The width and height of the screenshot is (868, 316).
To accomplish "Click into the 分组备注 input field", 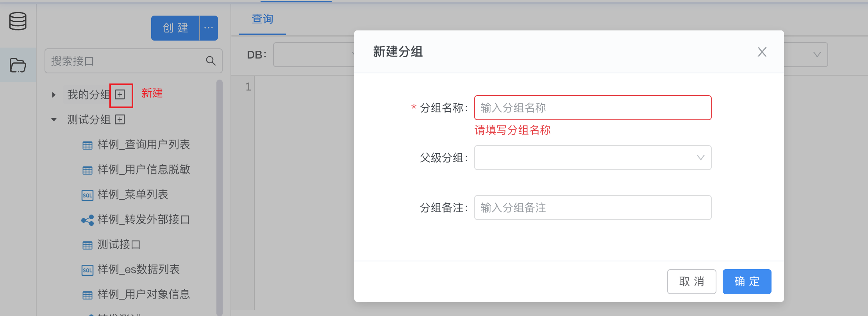I will tap(592, 208).
